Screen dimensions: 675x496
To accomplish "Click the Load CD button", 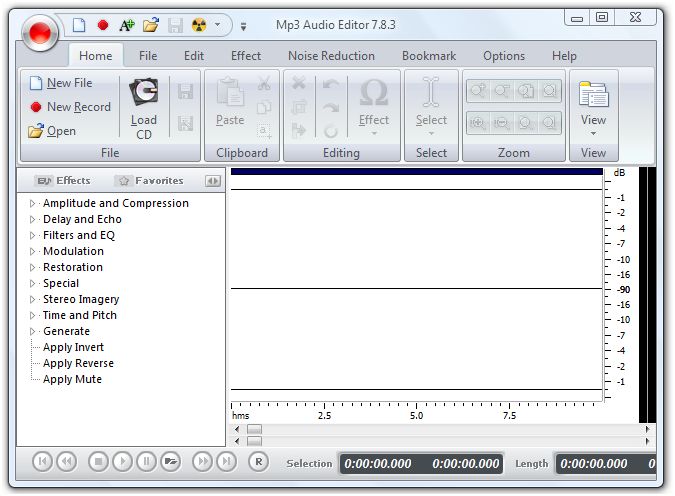I will point(144,108).
